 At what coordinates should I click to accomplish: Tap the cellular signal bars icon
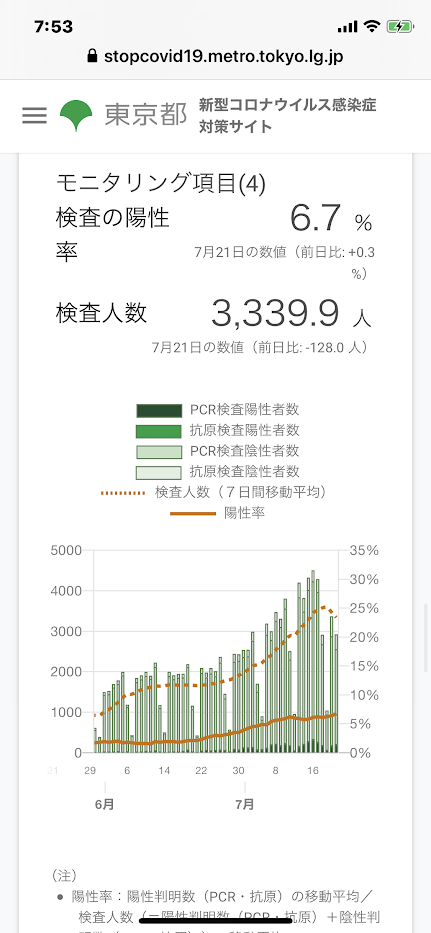coord(347,27)
